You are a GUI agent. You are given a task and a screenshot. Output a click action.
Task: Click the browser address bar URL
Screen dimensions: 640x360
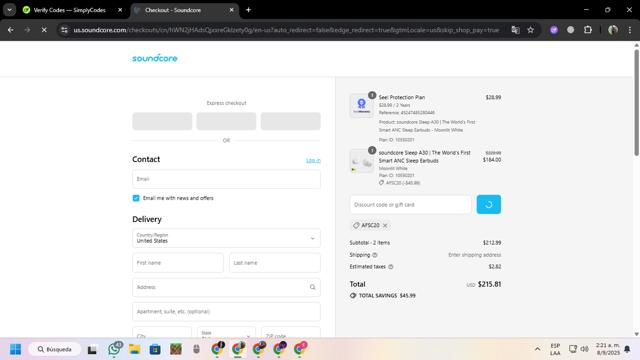(x=286, y=30)
